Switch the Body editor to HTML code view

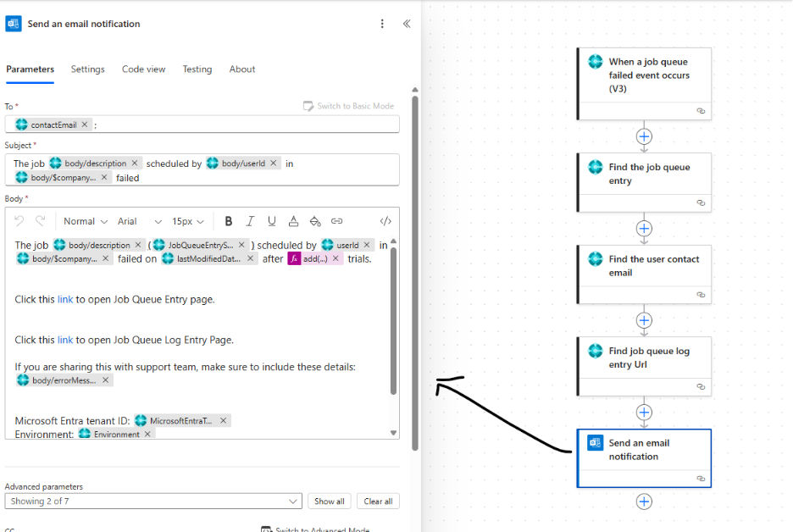(x=385, y=220)
